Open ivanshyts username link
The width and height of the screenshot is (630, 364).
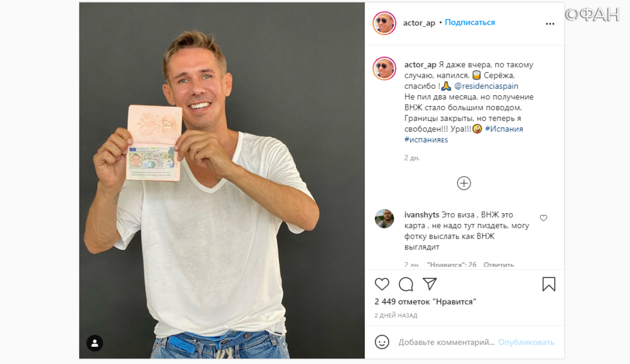422,215
